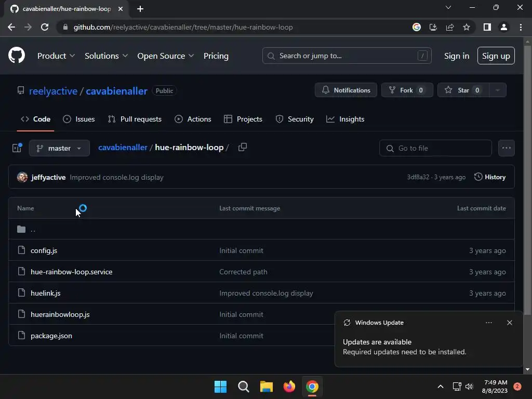Click the Sign up button

496,56
